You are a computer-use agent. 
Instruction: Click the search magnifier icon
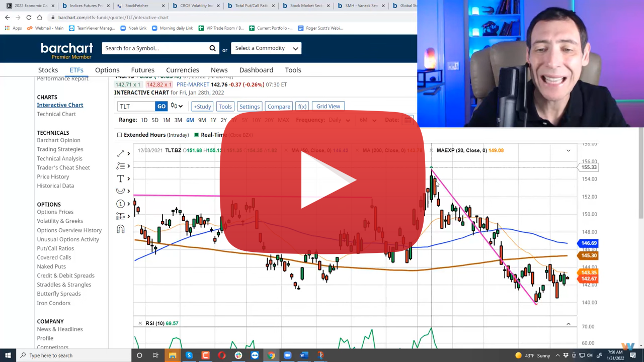click(x=212, y=48)
